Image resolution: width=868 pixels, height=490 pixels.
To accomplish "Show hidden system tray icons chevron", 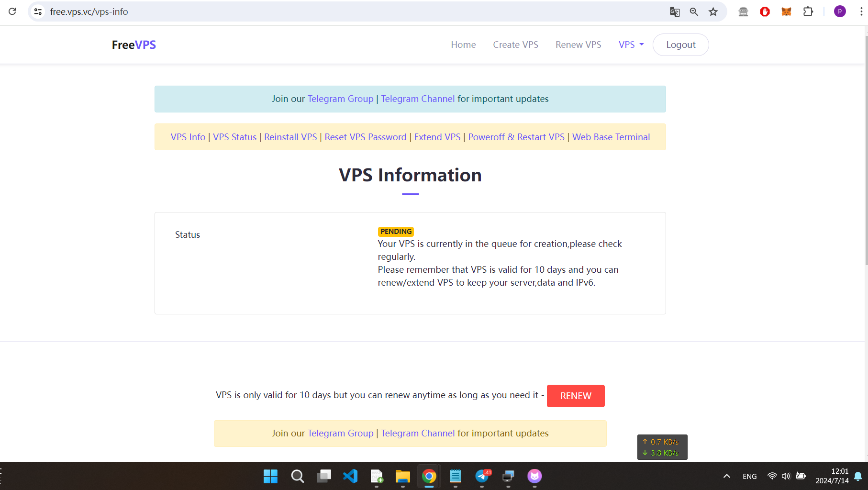I will pos(726,476).
